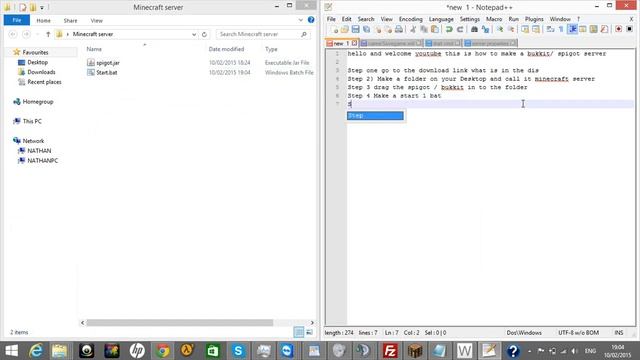Open the Function List icon in Notepad++
The width and height of the screenshot is (640, 360).
[x=604, y=29]
